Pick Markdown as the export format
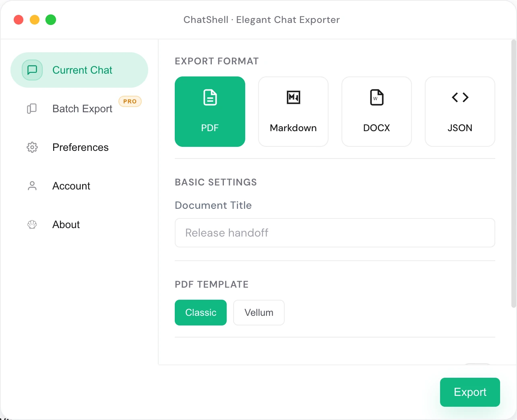Image resolution: width=517 pixels, height=420 pixels. 293,112
